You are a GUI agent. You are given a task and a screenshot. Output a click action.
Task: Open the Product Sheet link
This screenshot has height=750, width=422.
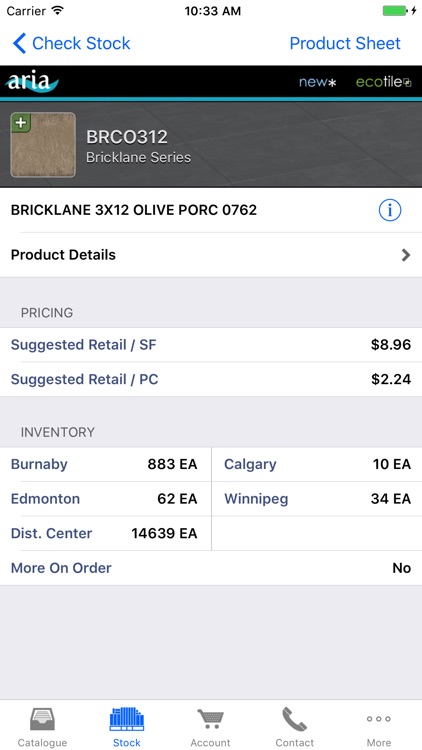point(345,43)
